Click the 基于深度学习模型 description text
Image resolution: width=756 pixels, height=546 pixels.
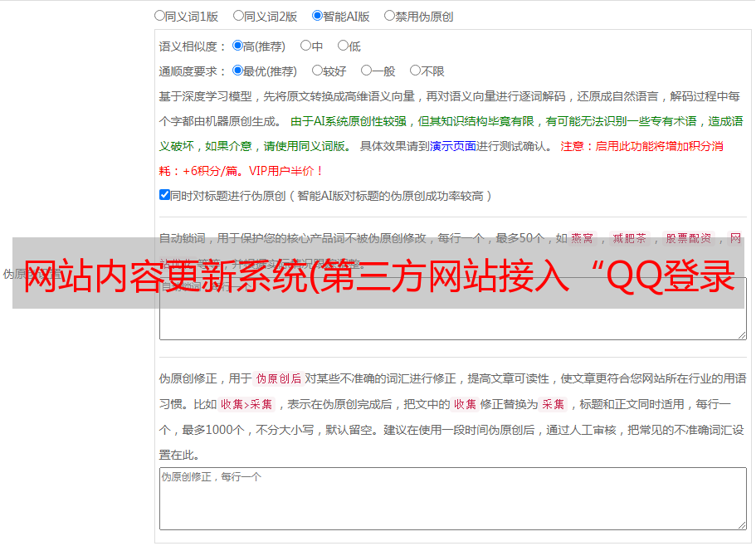pos(449,109)
